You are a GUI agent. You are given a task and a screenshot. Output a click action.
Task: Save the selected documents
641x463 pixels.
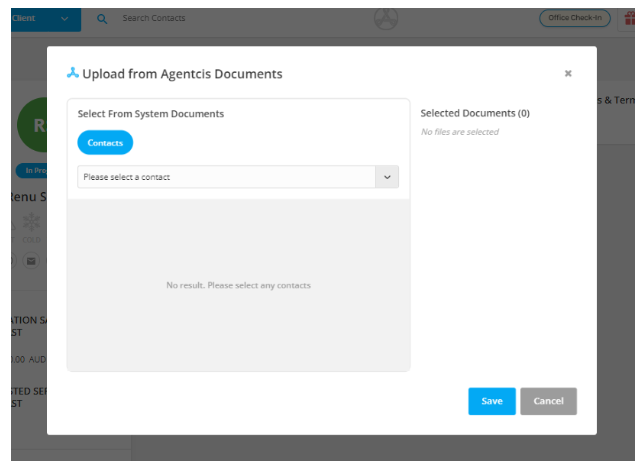coord(492,401)
